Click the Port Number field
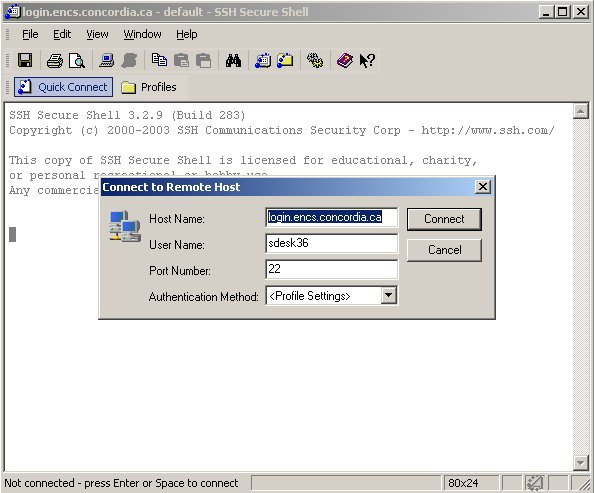The width and height of the screenshot is (594, 493). (331, 269)
